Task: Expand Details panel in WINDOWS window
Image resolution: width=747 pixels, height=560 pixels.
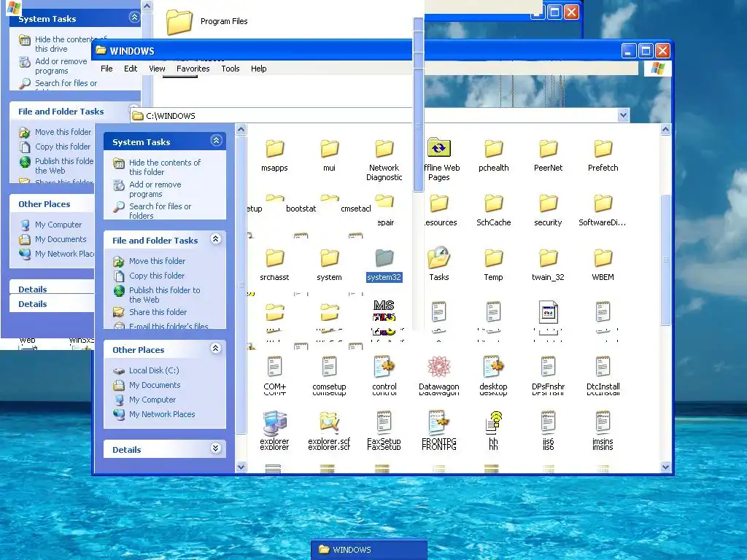Action: tap(216, 448)
